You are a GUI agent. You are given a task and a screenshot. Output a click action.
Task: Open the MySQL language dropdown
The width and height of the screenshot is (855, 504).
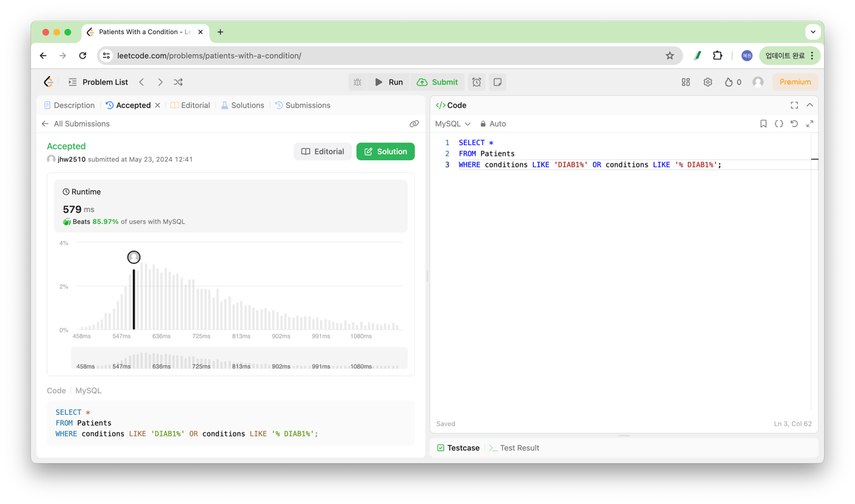pos(452,123)
